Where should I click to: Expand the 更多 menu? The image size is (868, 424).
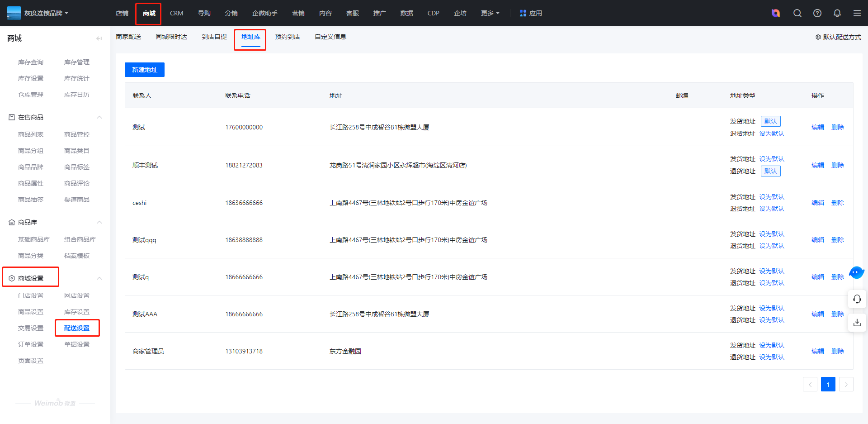[x=490, y=13]
